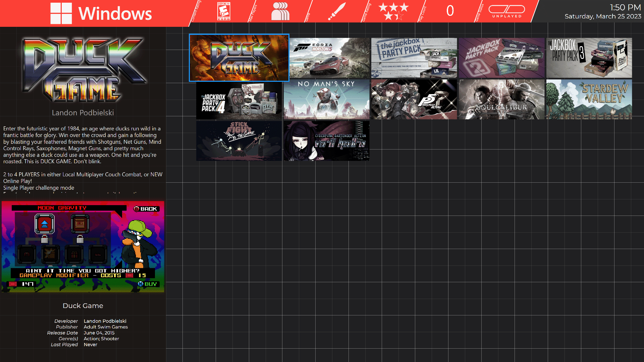Click the date Saturday, March 25 2023
The width and height of the screenshot is (644, 362).
(603, 16)
